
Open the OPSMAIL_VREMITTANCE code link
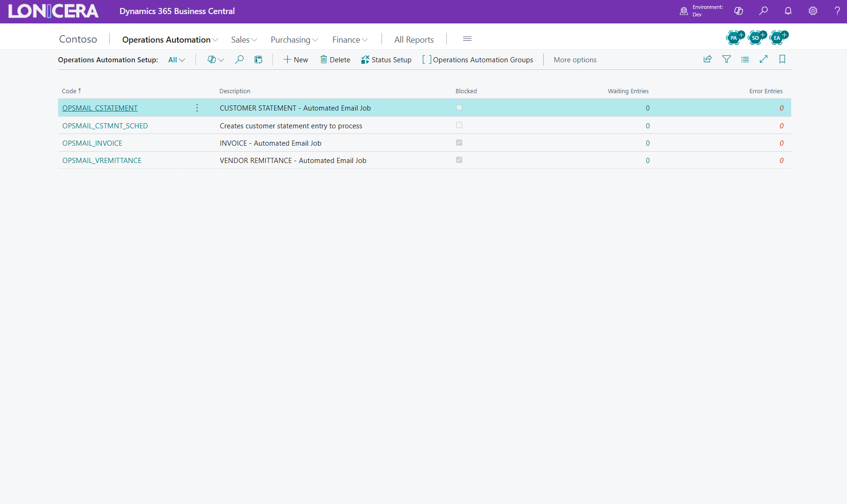(x=102, y=161)
